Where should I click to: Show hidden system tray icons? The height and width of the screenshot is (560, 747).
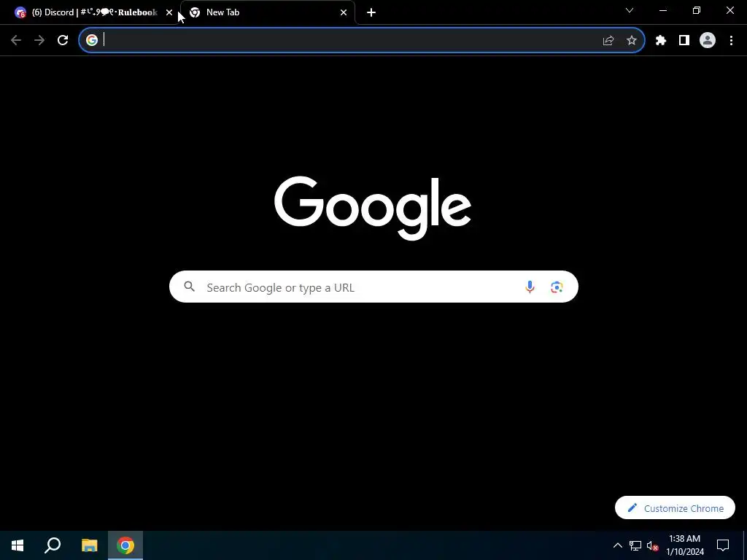click(617, 545)
